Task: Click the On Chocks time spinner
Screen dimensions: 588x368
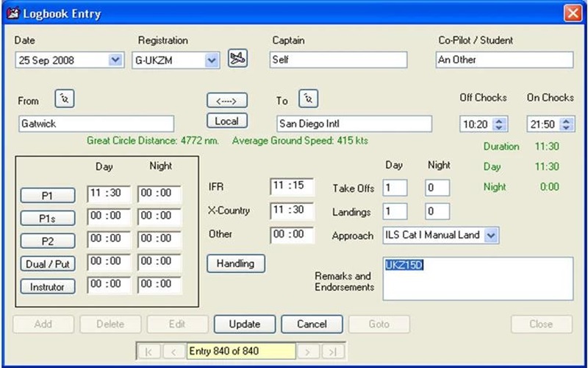Action: point(566,124)
